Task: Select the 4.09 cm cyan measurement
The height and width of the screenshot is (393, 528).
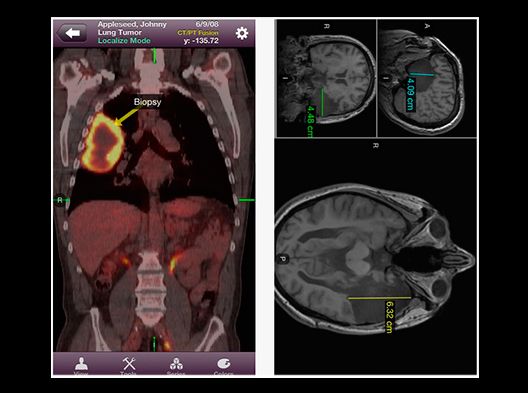Action: click(422, 74)
